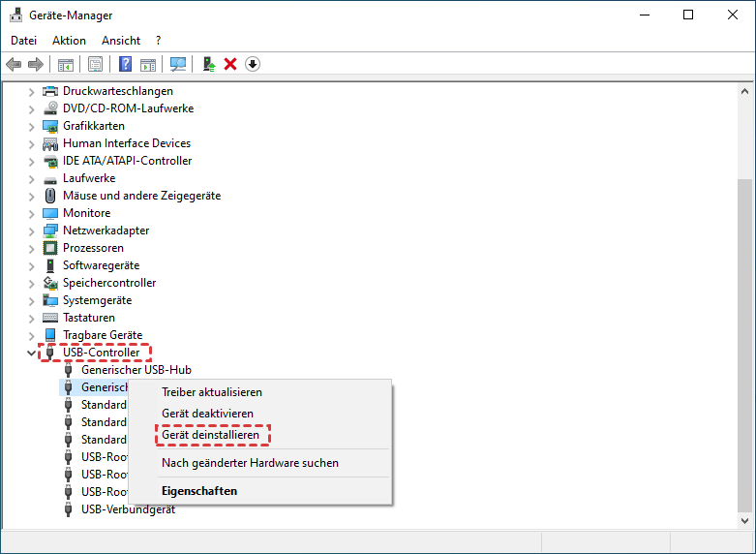Select the USB-Controller category label

(102, 353)
